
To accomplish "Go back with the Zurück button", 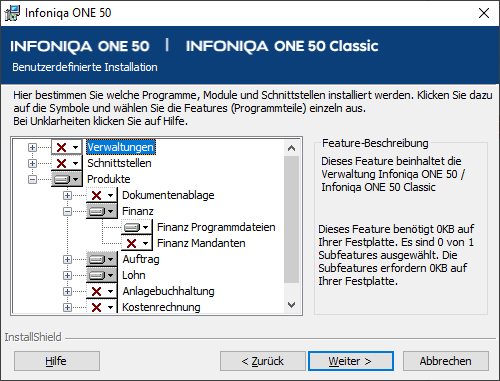I will click(x=263, y=361).
